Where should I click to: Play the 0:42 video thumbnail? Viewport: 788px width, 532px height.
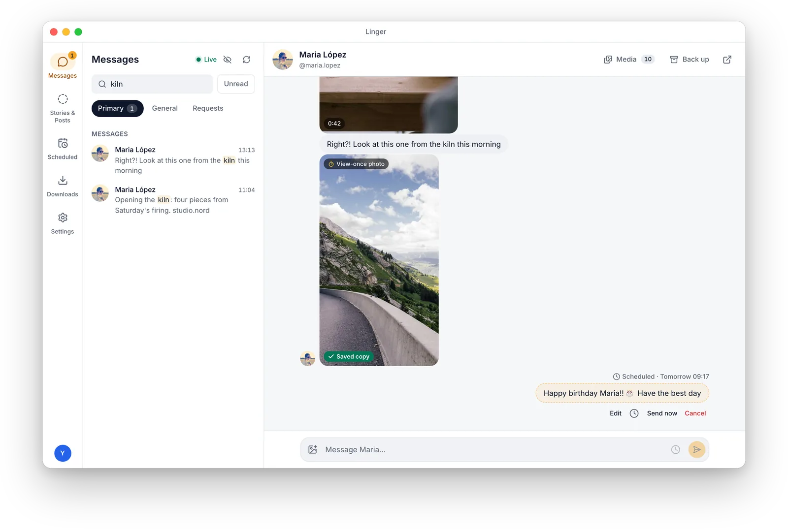click(389, 105)
